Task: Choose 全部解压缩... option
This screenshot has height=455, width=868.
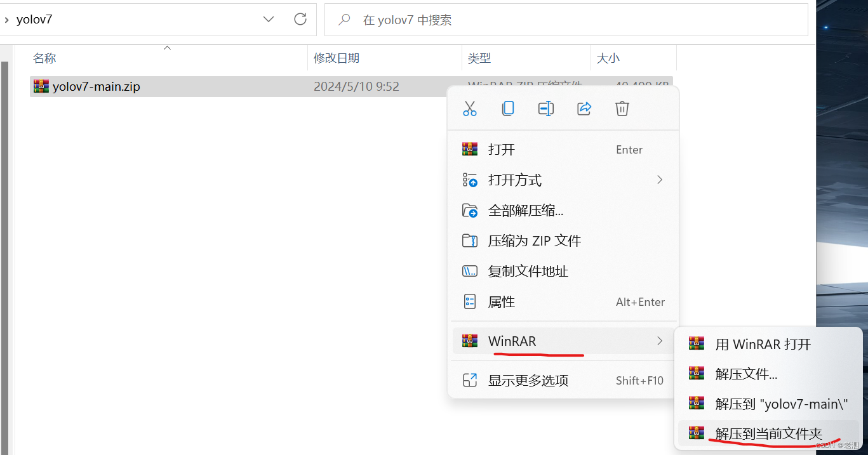Action: click(x=563, y=211)
